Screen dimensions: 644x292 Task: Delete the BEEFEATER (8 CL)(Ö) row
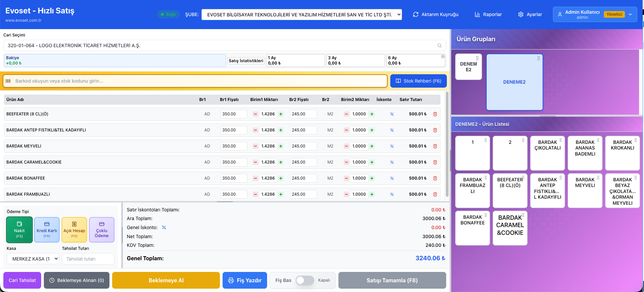(x=435, y=114)
